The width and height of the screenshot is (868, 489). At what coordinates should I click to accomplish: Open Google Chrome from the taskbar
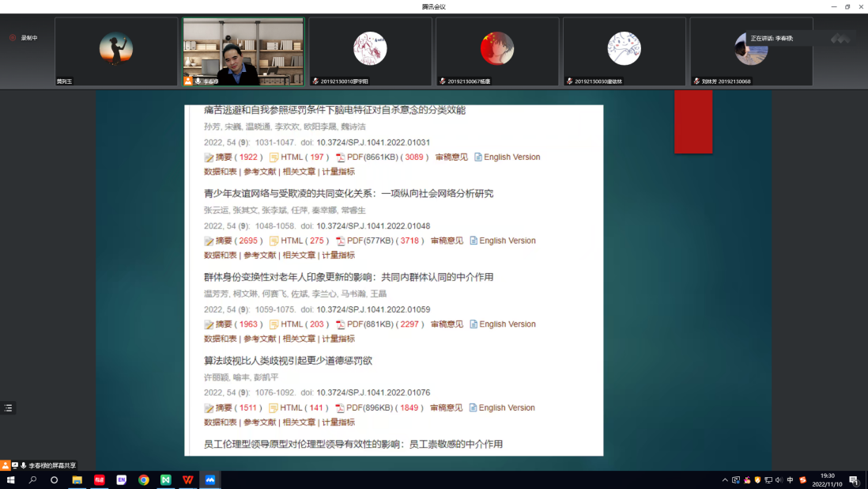(x=144, y=480)
